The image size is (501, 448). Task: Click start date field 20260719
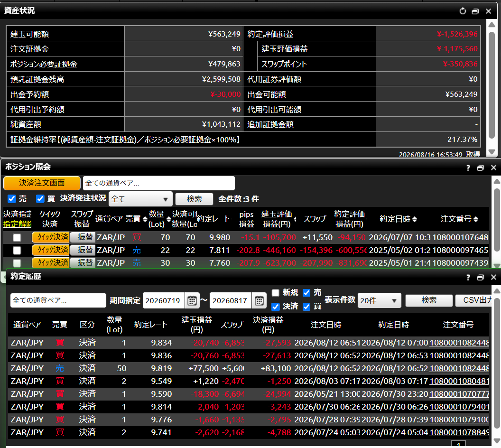(x=164, y=300)
